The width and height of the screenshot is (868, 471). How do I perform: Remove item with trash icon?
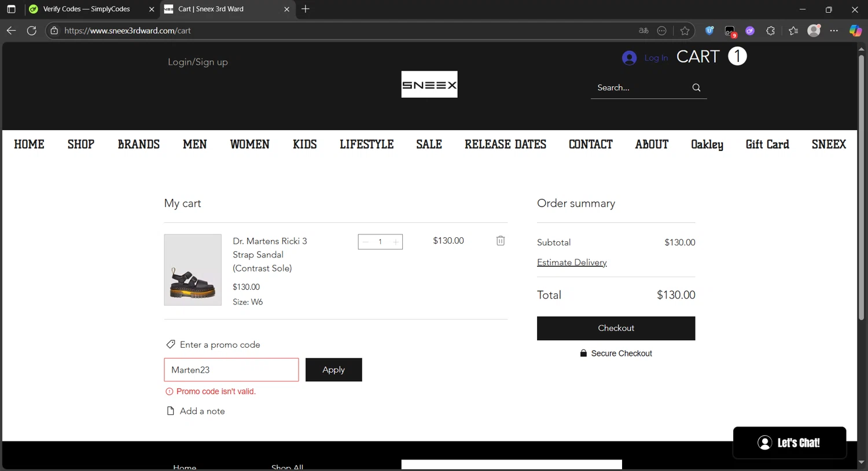click(501, 241)
